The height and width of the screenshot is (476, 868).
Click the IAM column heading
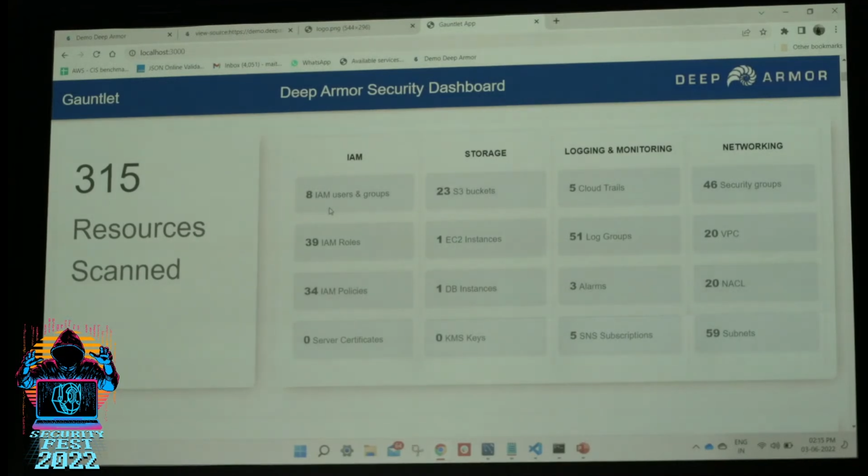[355, 157]
